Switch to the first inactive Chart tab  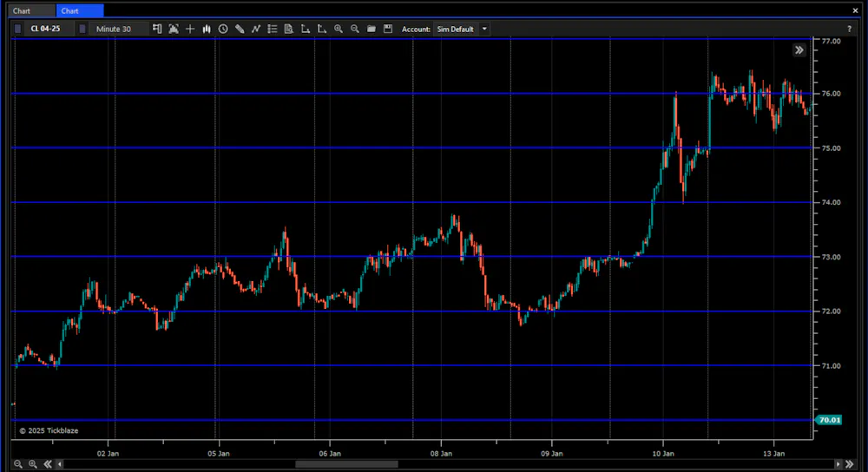33,10
